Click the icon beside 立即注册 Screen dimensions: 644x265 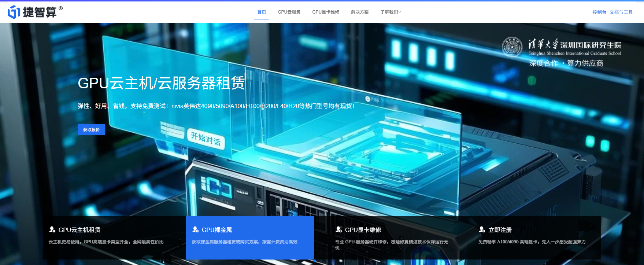click(482, 230)
